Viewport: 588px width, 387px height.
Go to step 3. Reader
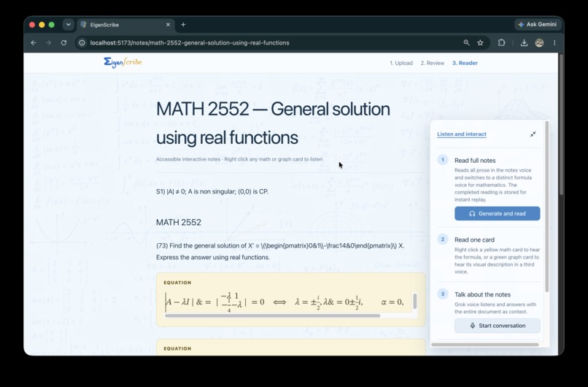coord(465,63)
